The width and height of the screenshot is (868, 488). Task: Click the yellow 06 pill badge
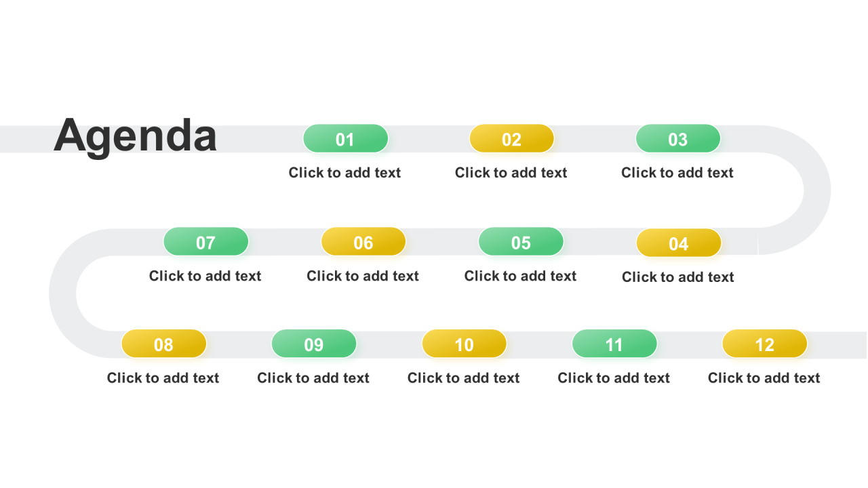coord(363,242)
